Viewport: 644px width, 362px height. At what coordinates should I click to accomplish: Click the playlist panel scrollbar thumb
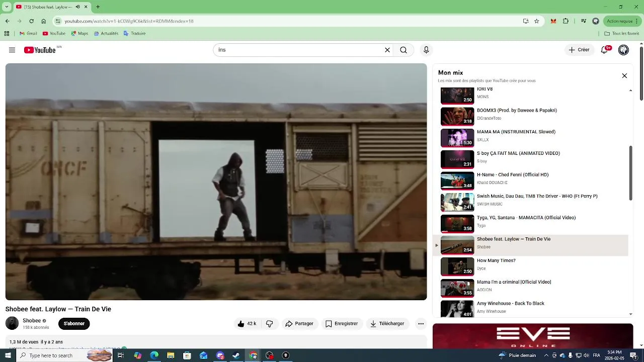(631, 173)
